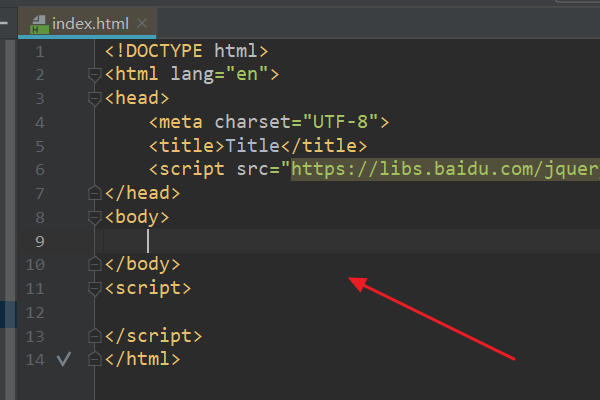Fold the <body> tag using its gutter marker

96,217
